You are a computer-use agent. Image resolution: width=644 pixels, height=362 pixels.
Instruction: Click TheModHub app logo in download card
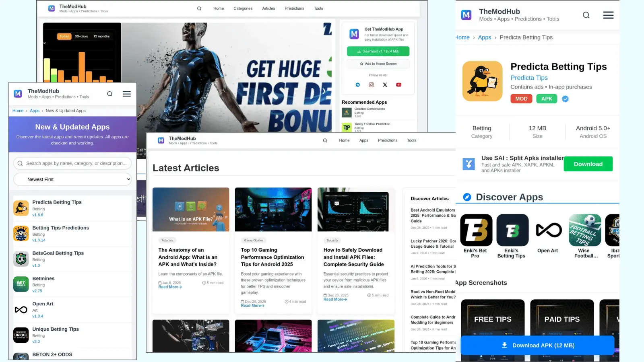coord(354,34)
